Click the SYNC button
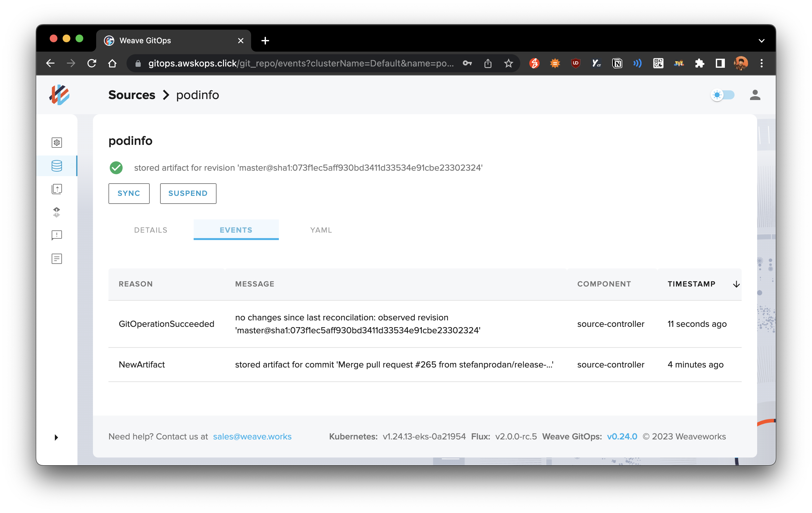Viewport: 812px width, 513px height. pos(129,194)
